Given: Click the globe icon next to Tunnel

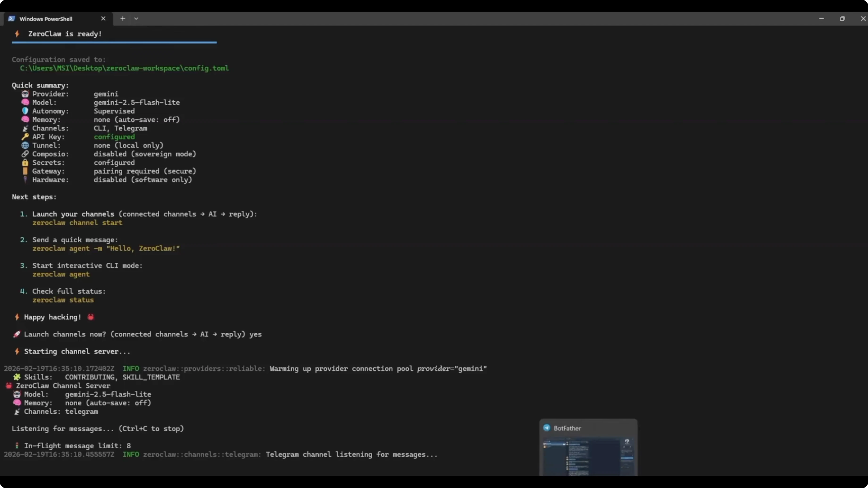Looking at the screenshot, I should pos(25,145).
